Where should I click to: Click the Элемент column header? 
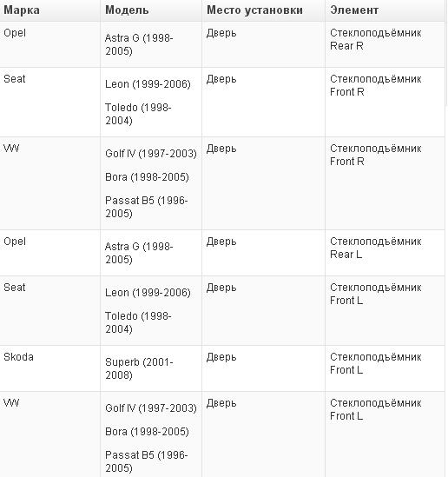coord(354,10)
